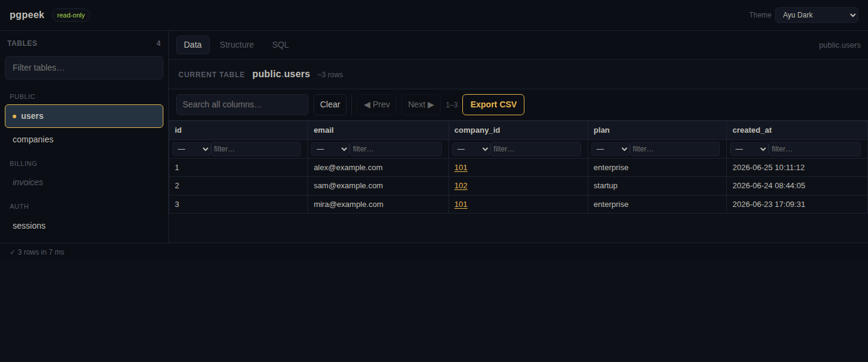Sort by the plan column header
This screenshot has width=868, height=362.
(x=657, y=130)
